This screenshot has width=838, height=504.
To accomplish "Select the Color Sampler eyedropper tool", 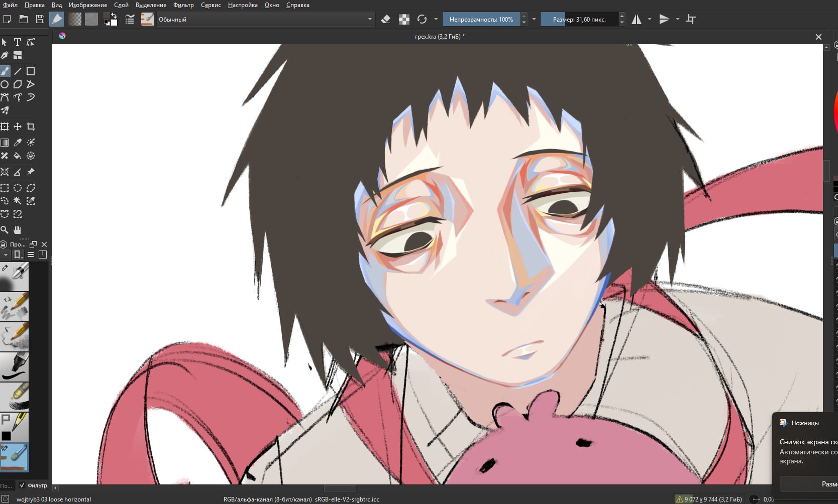I will pos(18,143).
